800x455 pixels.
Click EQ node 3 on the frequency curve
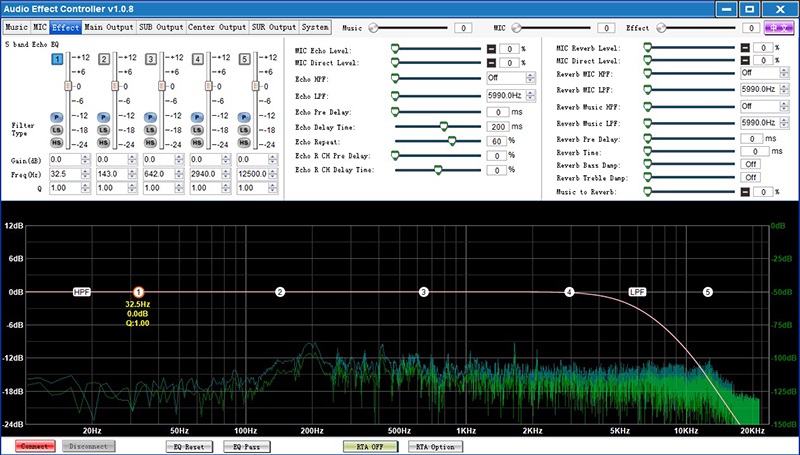coord(424,292)
